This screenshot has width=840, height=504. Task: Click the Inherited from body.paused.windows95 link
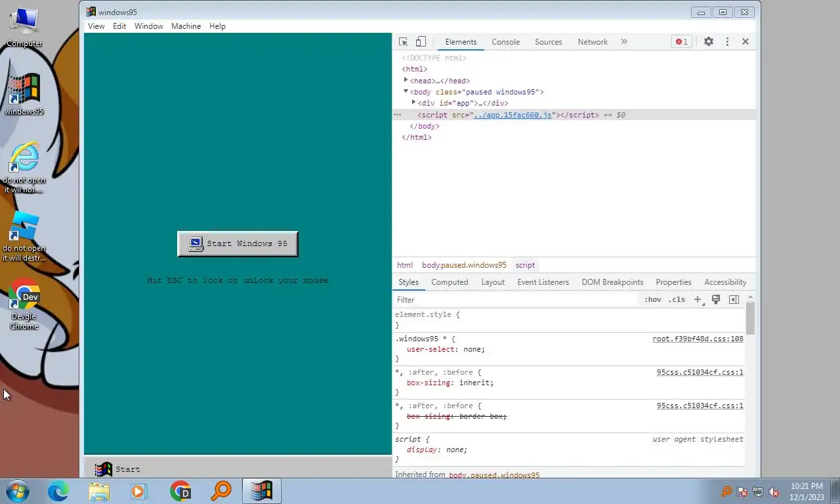[494, 474]
